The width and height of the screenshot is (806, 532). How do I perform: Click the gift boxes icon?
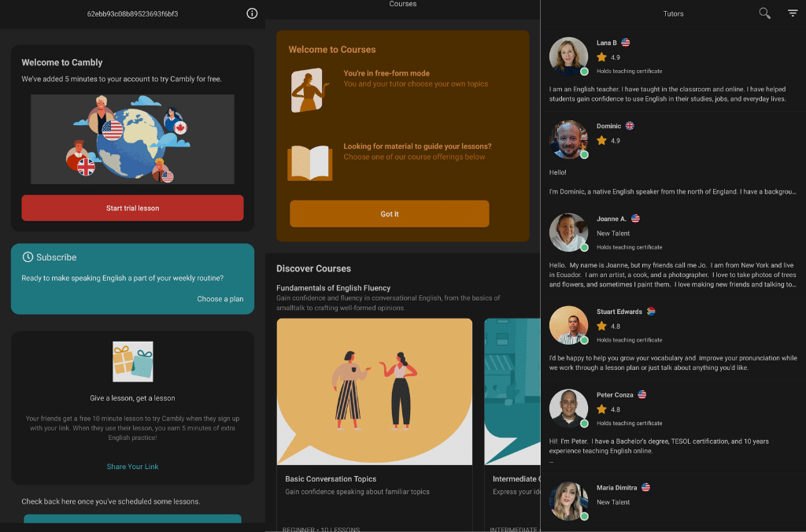132,361
